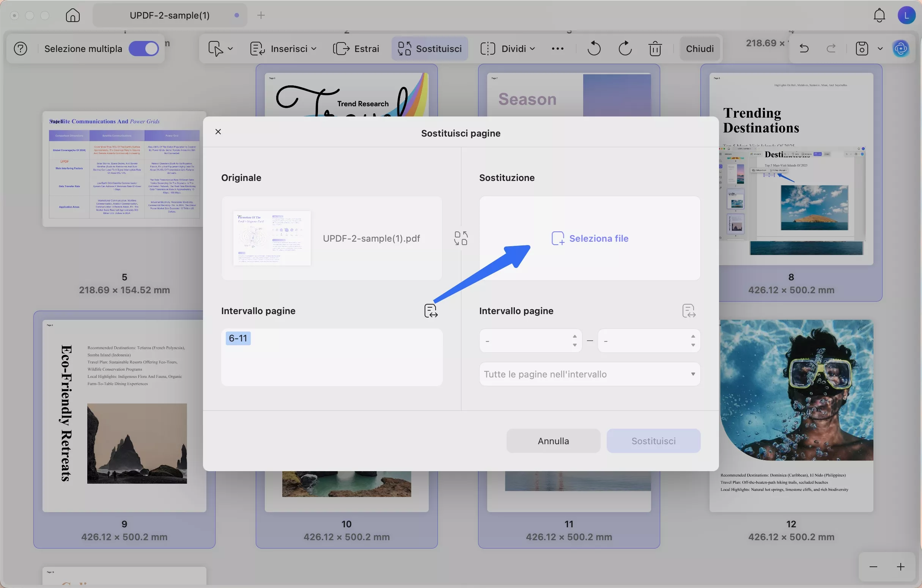Click the UPDF AI assistant icon
Screen dimensions: 922x588
[x=900, y=49]
